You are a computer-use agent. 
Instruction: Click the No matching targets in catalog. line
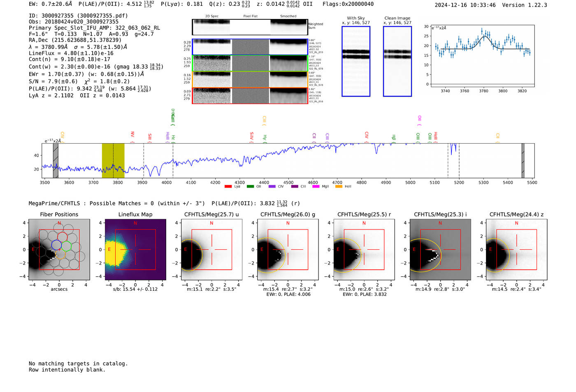tap(78, 364)
